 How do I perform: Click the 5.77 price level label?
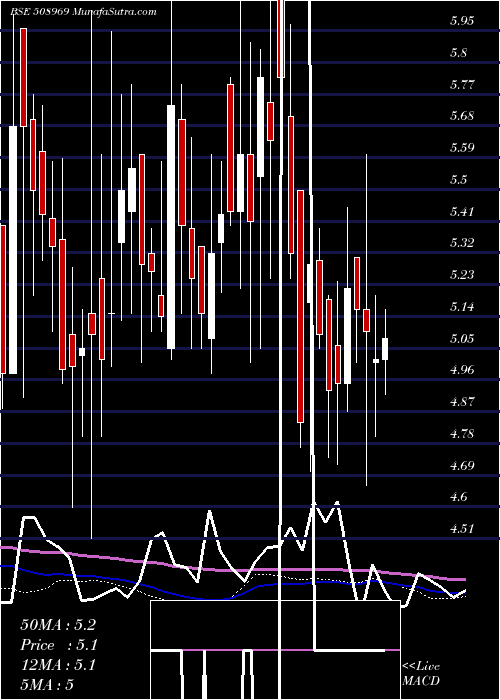(x=462, y=84)
